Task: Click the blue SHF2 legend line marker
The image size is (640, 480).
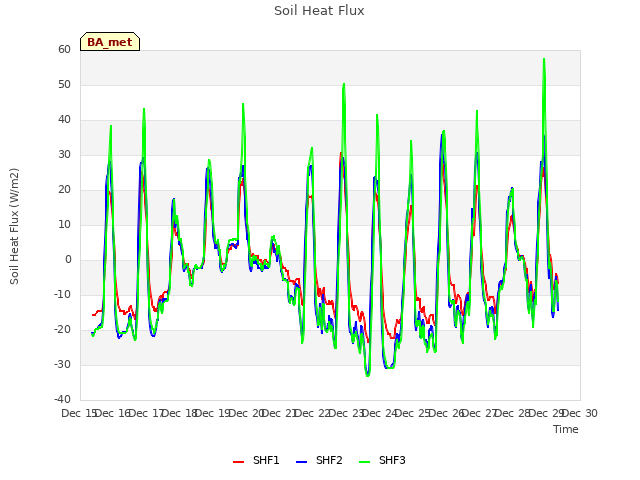Action: point(301,462)
